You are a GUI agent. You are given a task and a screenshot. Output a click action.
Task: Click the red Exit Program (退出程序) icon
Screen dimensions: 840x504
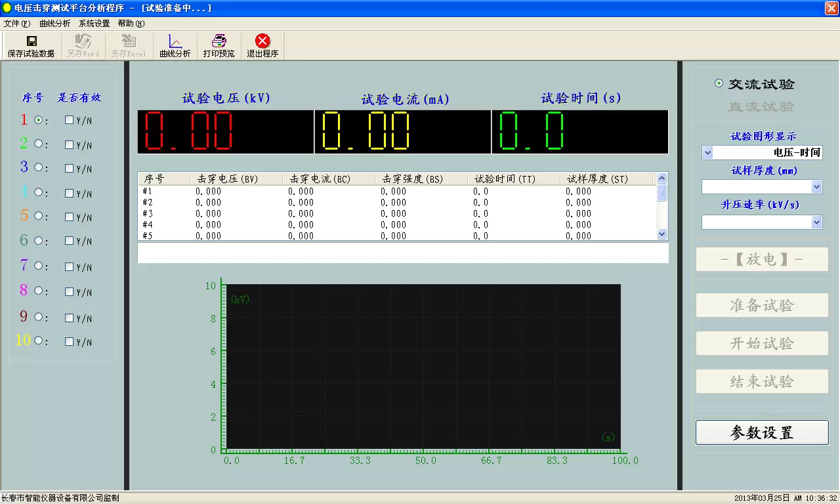(262, 42)
